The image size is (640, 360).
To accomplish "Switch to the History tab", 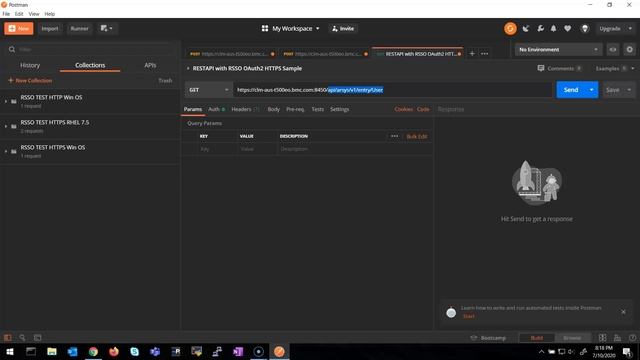I will coord(30,65).
